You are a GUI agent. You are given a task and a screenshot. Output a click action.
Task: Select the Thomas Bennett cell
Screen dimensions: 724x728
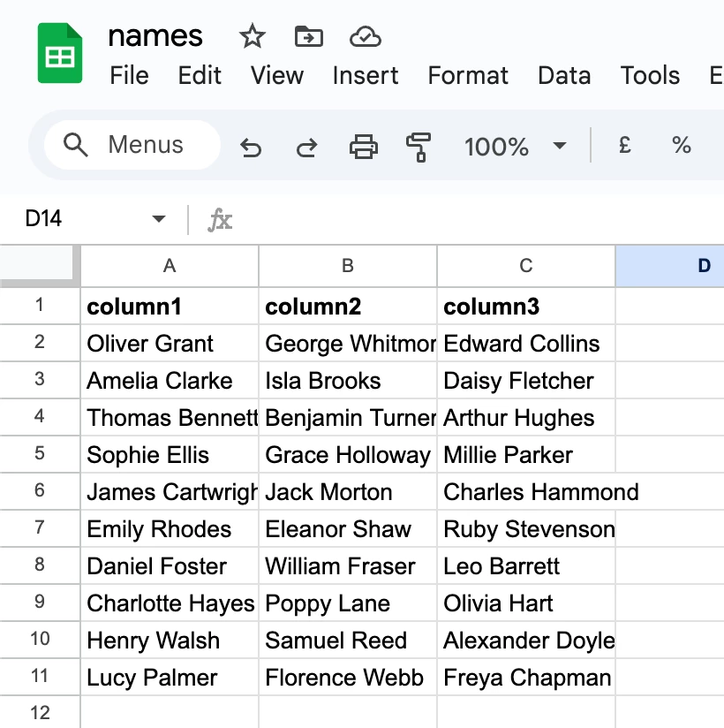[170, 417]
